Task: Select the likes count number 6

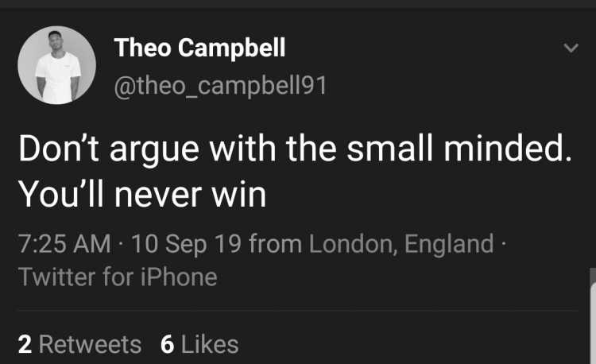Action: coord(167,344)
